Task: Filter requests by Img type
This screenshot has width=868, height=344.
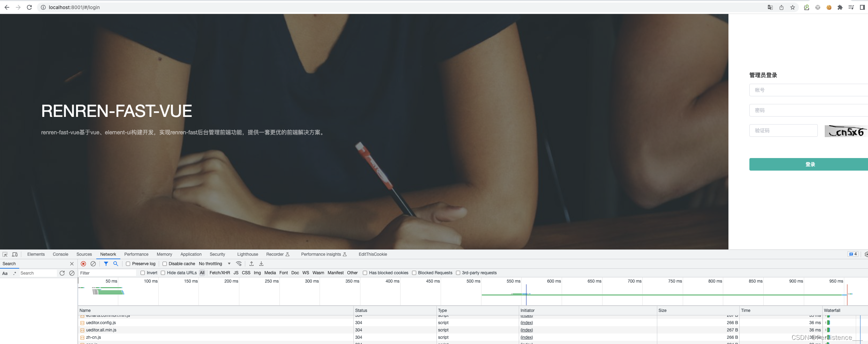Action: (257, 273)
